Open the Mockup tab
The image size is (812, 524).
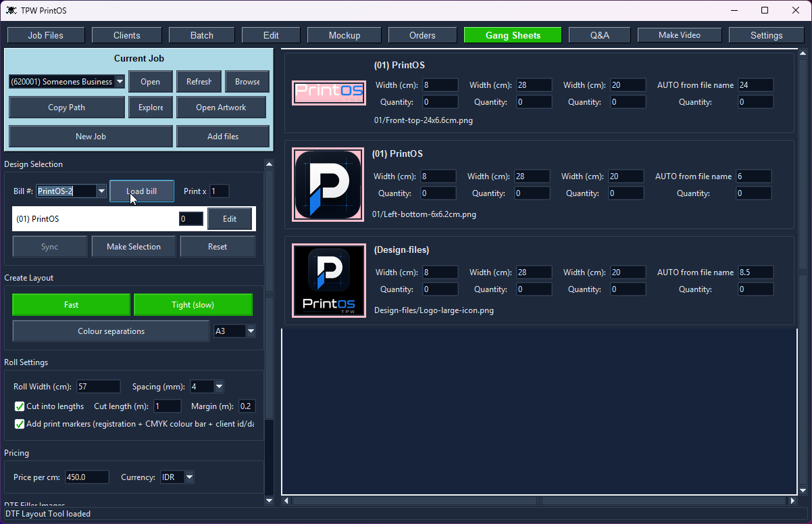(x=345, y=35)
